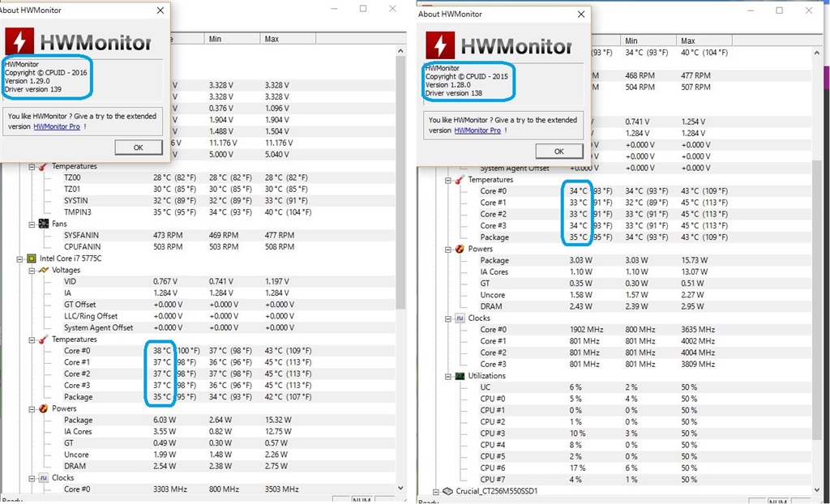This screenshot has height=504, width=830.
Task: Close the right About HWMonitor dialog
Action: (x=580, y=15)
